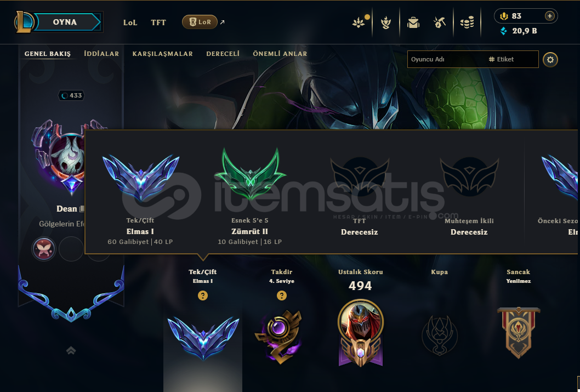This screenshot has height=392, width=580.
Task: Click the Takdir help question mark
Action: (281, 296)
